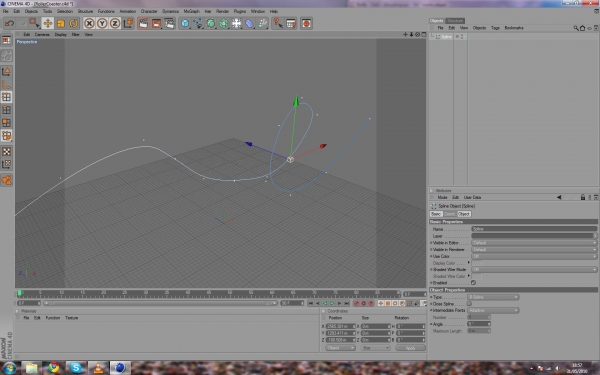The image size is (600, 375).
Task: Click the play forwards button
Action: (x=332, y=303)
